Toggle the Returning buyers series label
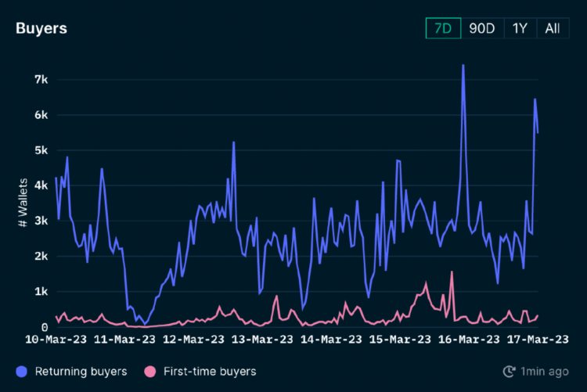The width and height of the screenshot is (587, 392). [81, 372]
